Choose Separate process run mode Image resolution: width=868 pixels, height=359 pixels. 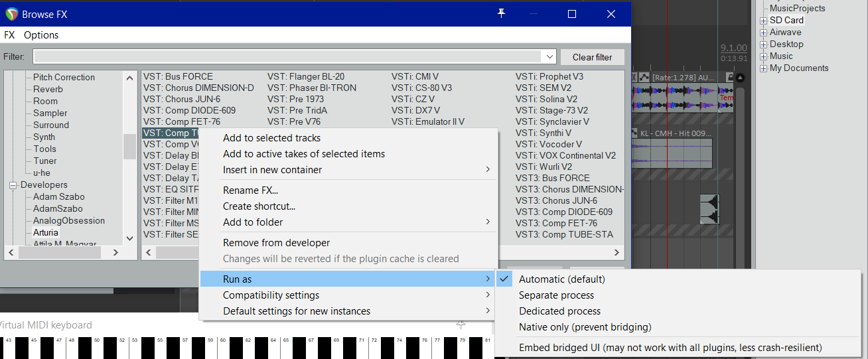point(556,295)
